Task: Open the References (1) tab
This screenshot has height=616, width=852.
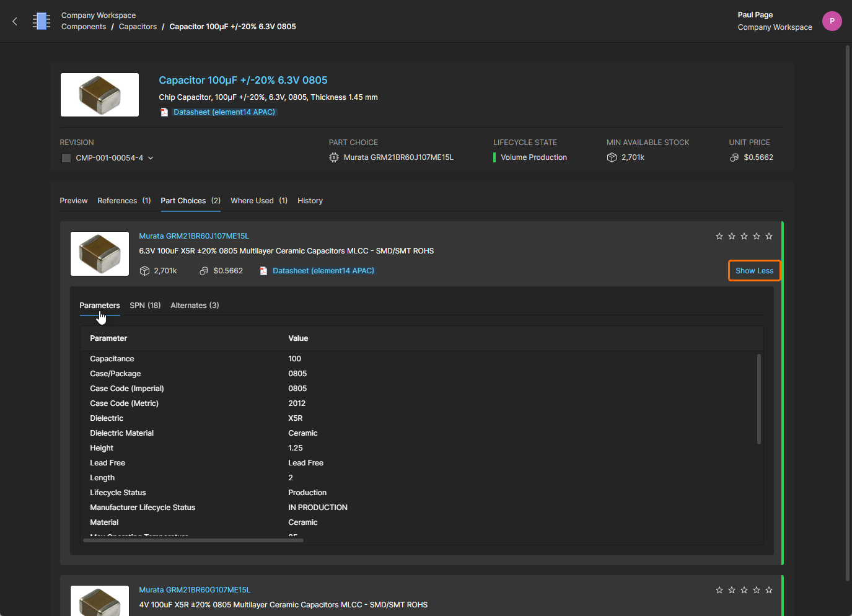Action: [124, 201]
